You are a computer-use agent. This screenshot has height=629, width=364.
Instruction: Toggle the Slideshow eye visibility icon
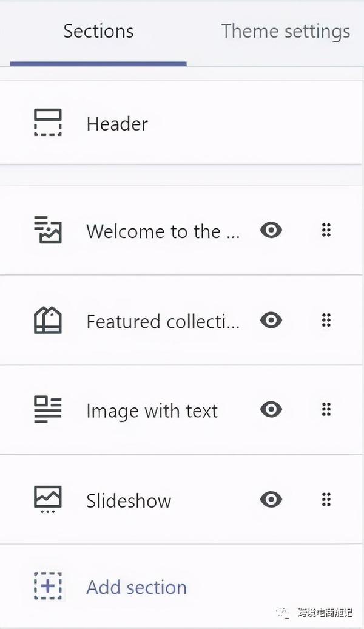271,500
